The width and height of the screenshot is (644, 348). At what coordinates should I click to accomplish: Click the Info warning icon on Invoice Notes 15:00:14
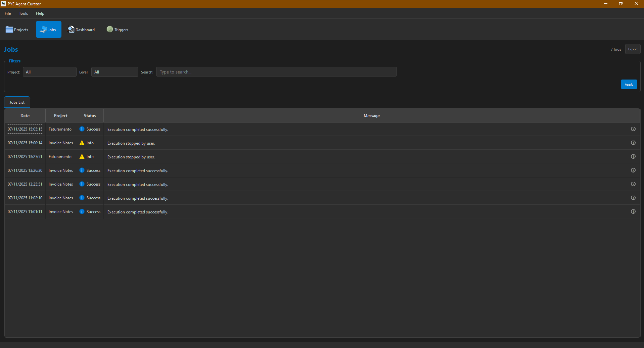click(82, 142)
